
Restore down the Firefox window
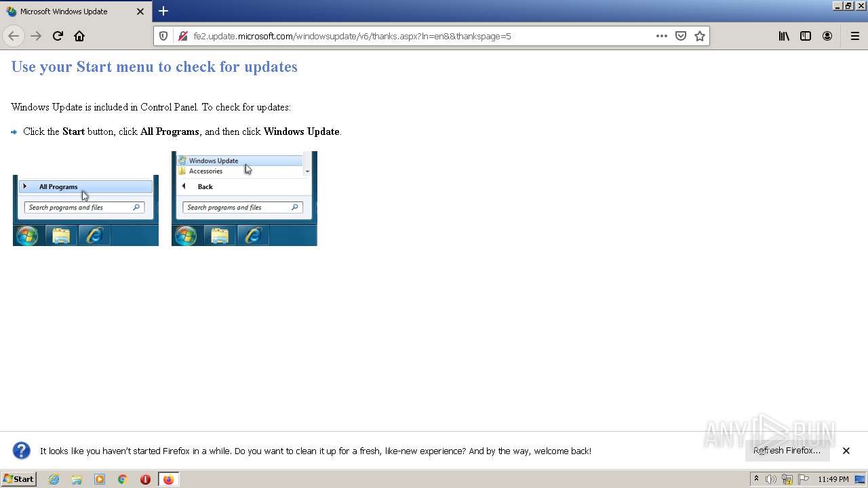[x=848, y=5]
